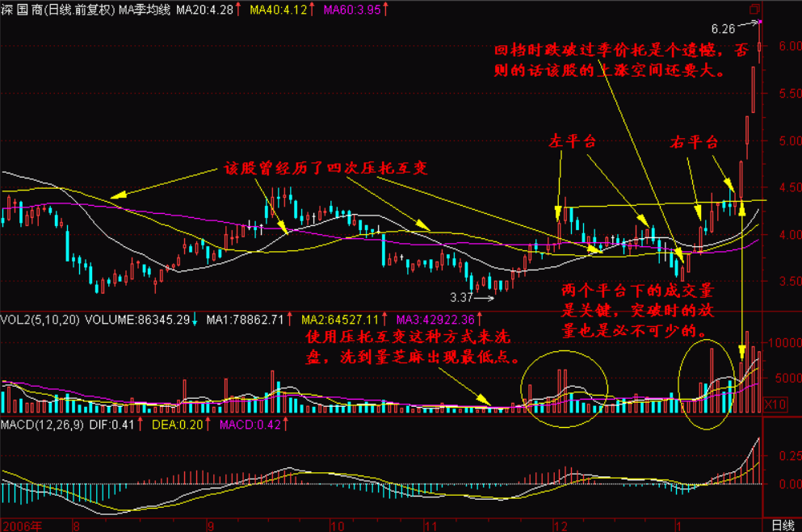Open the MACD(12,26,9) indicator parameters

40,423
